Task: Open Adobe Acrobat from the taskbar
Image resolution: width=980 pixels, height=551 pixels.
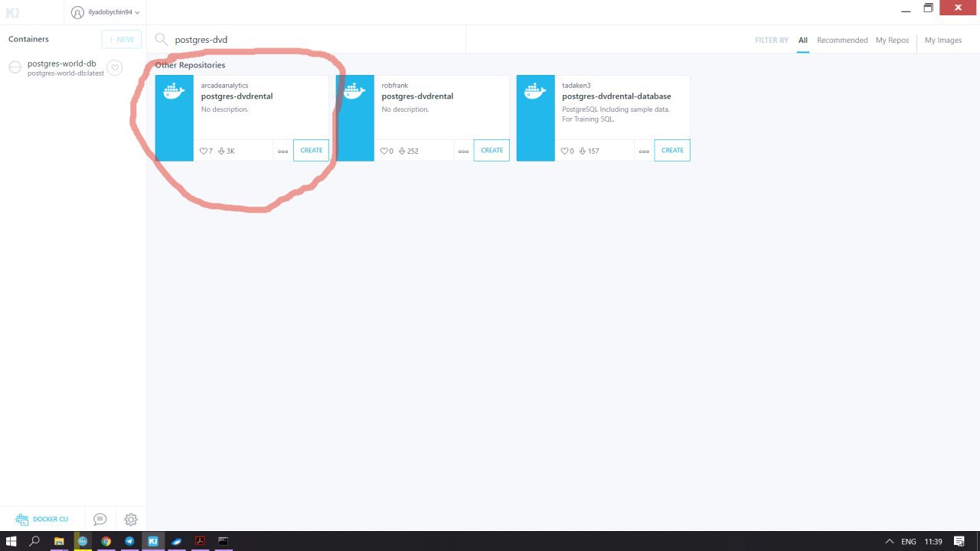Action: 200,541
